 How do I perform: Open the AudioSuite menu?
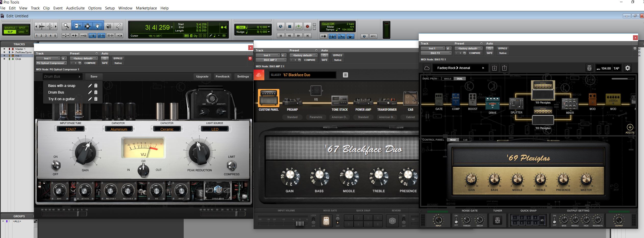[x=75, y=8]
